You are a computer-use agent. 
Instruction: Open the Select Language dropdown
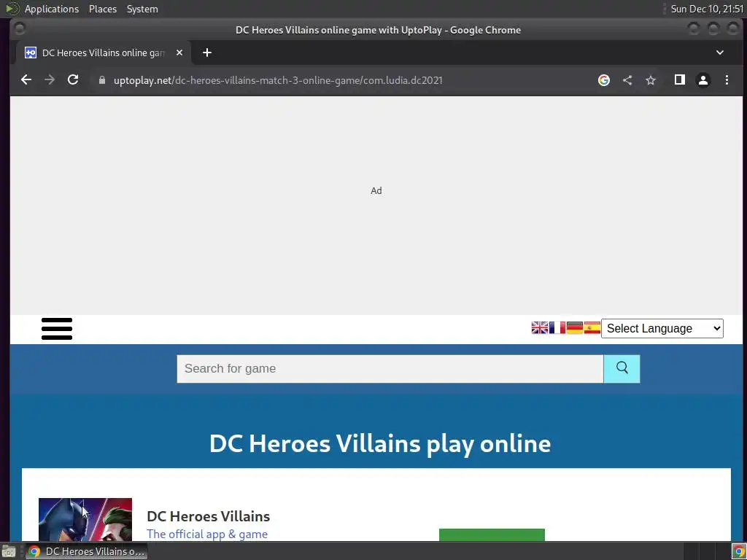pos(662,329)
